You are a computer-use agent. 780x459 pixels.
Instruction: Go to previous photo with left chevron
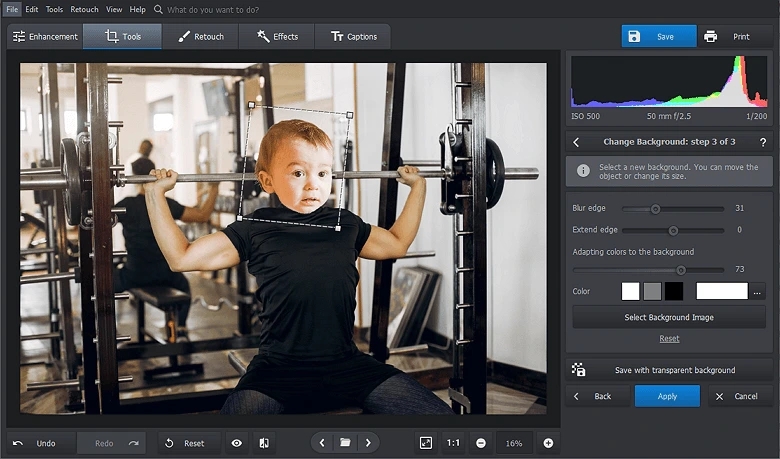(321, 443)
